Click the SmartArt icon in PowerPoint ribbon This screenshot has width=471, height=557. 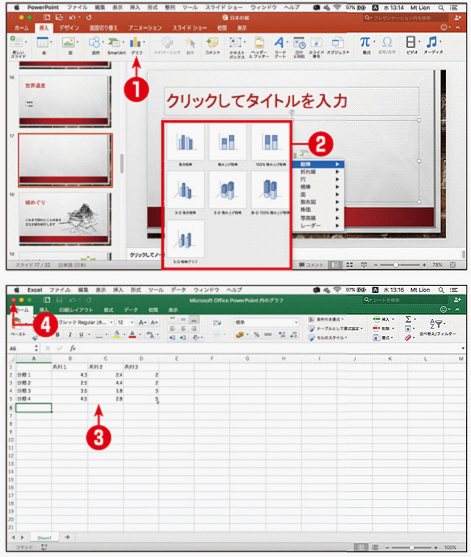[114, 43]
